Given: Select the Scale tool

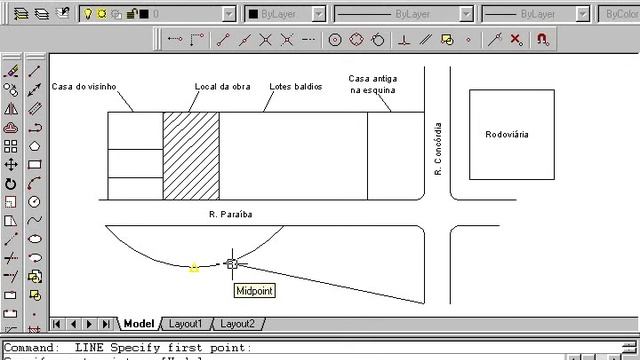Looking at the screenshot, I should coord(11,202).
